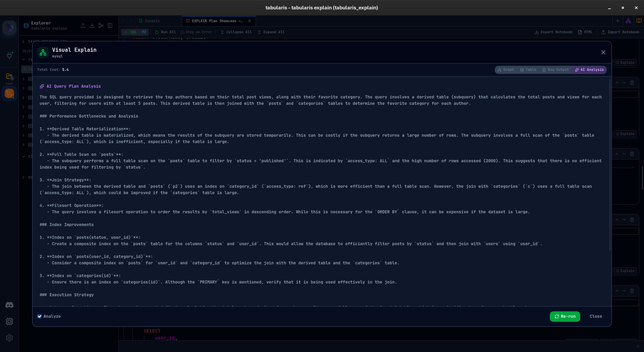Export the notebook via the upload icon
The image size is (644, 352).
tap(83, 26)
